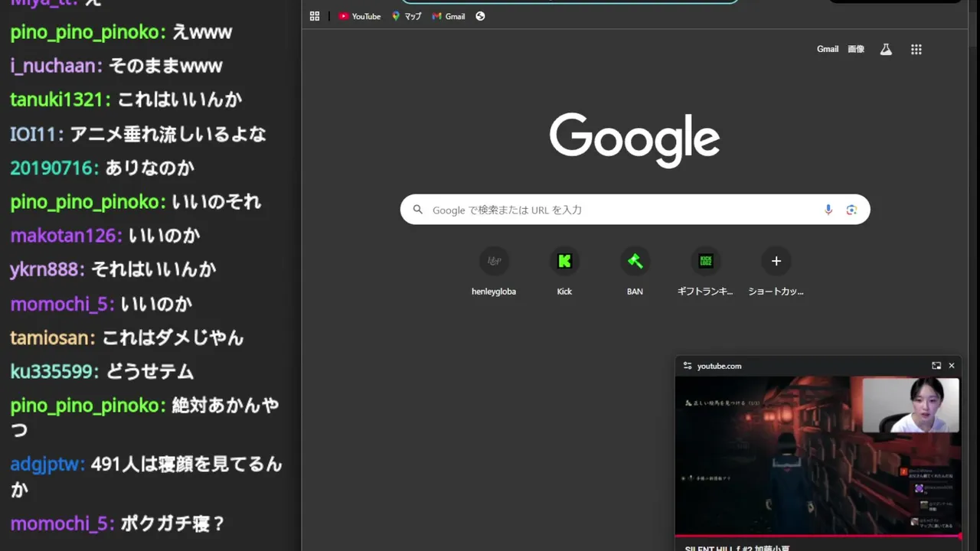Click chat message そのままwww

coord(165,66)
